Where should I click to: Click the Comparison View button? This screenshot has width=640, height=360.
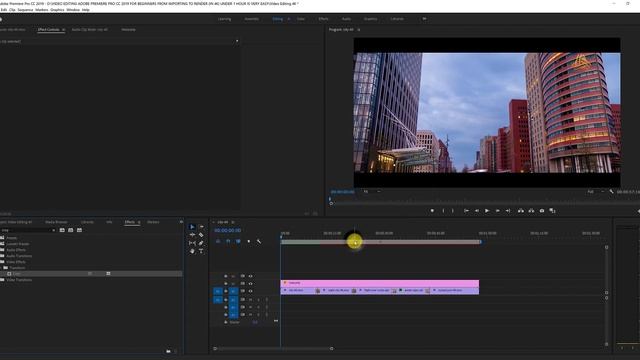pyautogui.click(x=552, y=211)
